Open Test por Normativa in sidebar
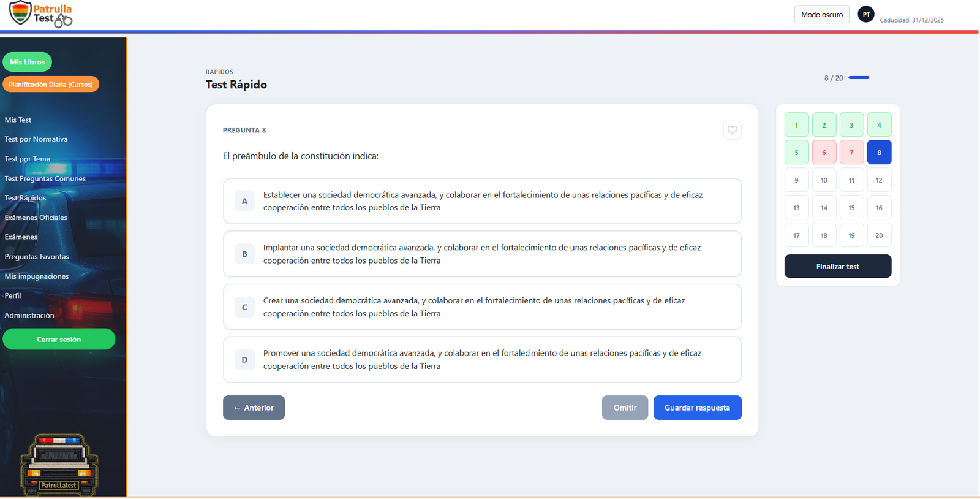980x499 pixels. tap(36, 139)
